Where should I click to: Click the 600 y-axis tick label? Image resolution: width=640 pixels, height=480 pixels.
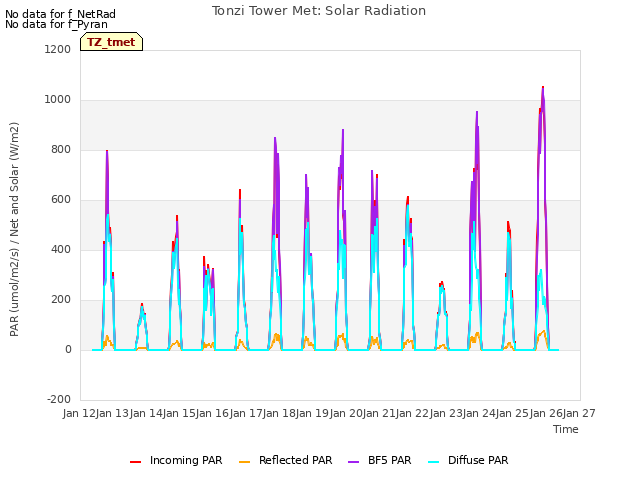point(61,200)
